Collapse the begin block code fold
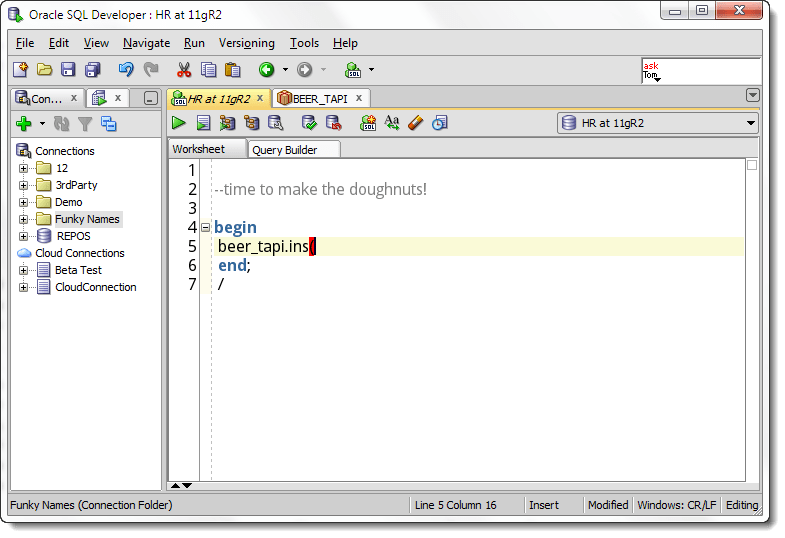 click(205, 228)
